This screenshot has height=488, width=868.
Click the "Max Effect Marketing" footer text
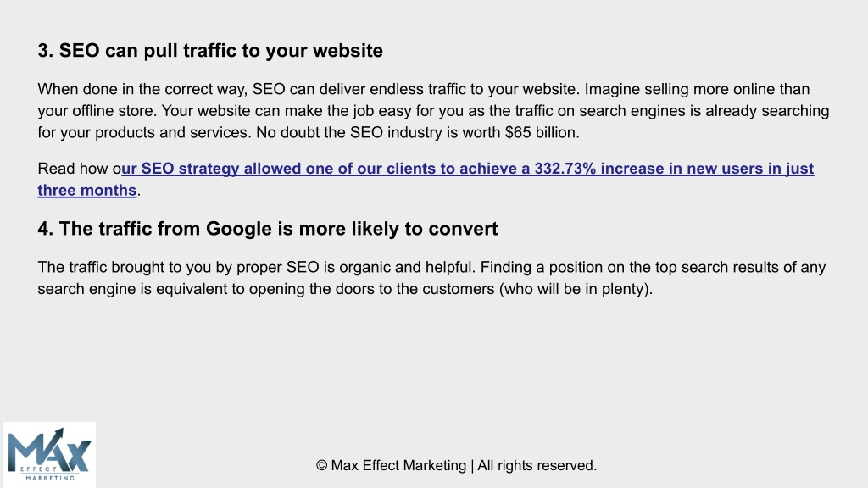398,465
